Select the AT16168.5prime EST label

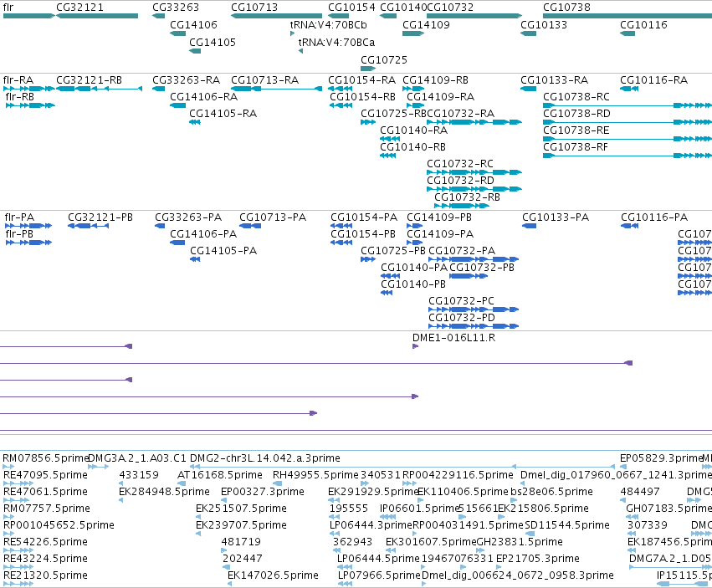[220, 475]
